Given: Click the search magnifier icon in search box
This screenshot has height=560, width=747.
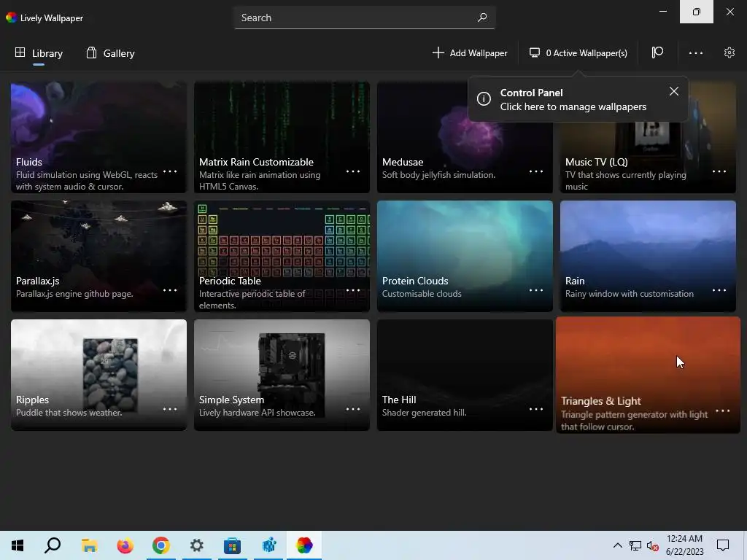Looking at the screenshot, I should point(482,17).
